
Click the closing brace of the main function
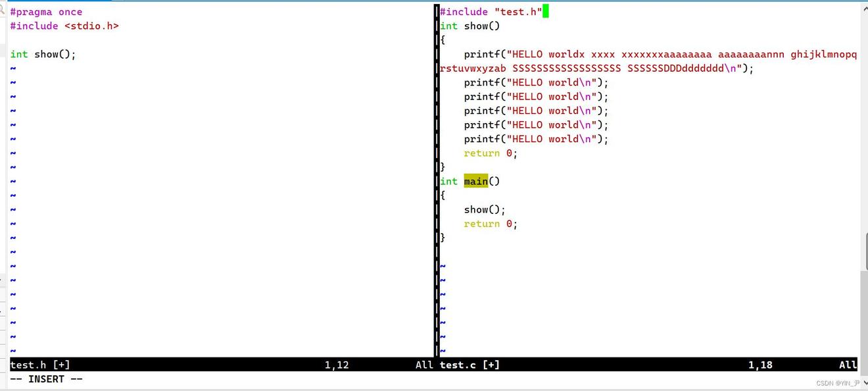pyautogui.click(x=443, y=238)
